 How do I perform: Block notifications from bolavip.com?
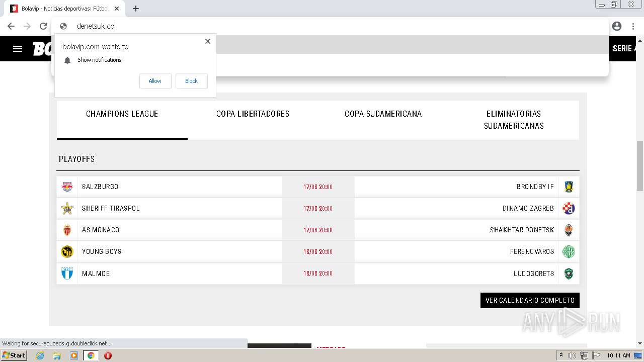pyautogui.click(x=191, y=81)
